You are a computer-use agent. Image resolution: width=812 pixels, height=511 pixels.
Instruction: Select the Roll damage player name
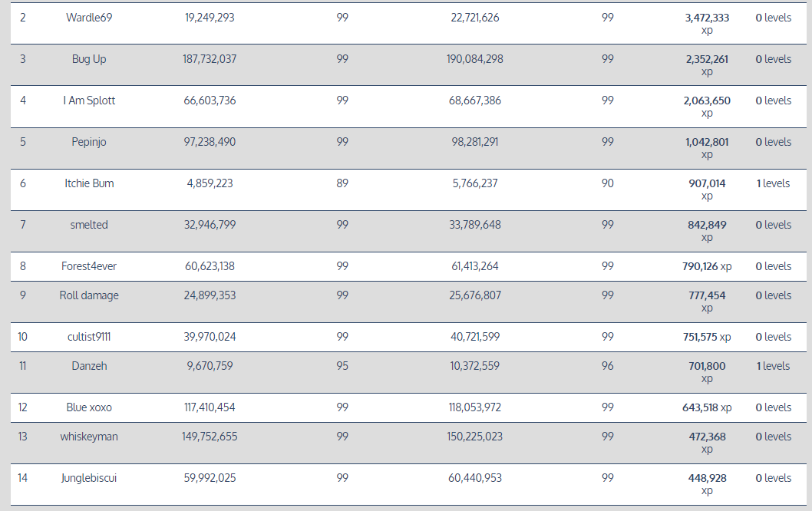point(89,295)
